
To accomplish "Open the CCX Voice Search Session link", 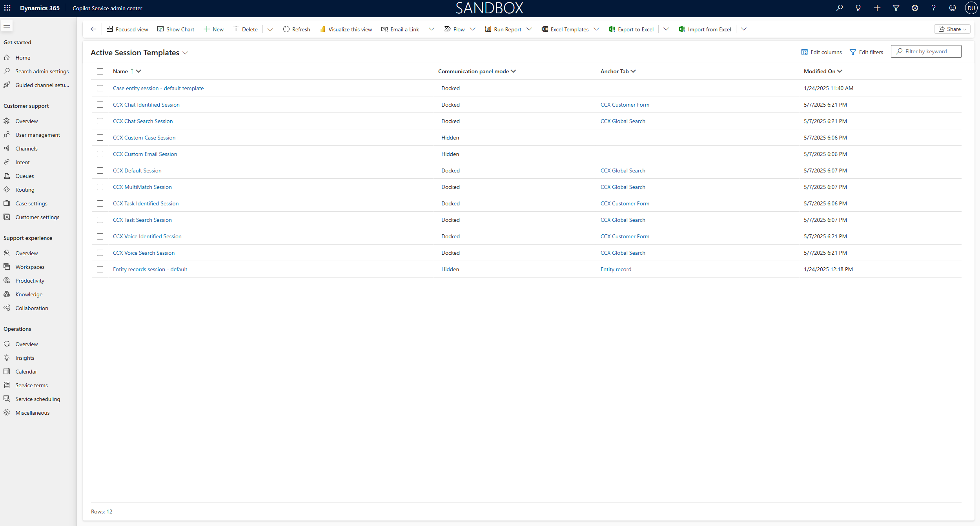I will pos(144,253).
